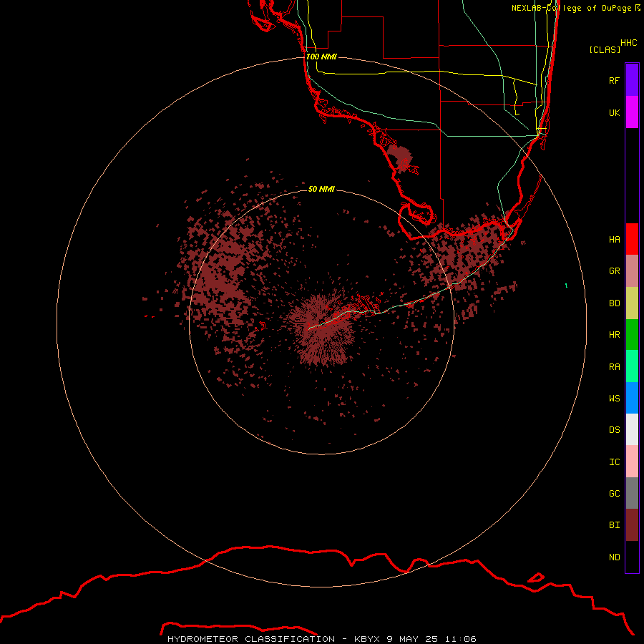Screen dimensions: 644x644
Task: Click the dense radial echo at radar center
Action: click(321, 328)
